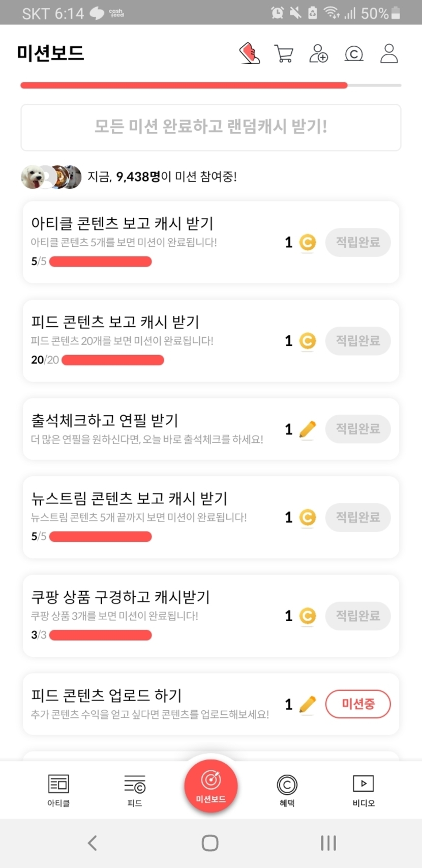Open the cash balance coin icon
Screen dimensions: 422x868
(x=354, y=53)
